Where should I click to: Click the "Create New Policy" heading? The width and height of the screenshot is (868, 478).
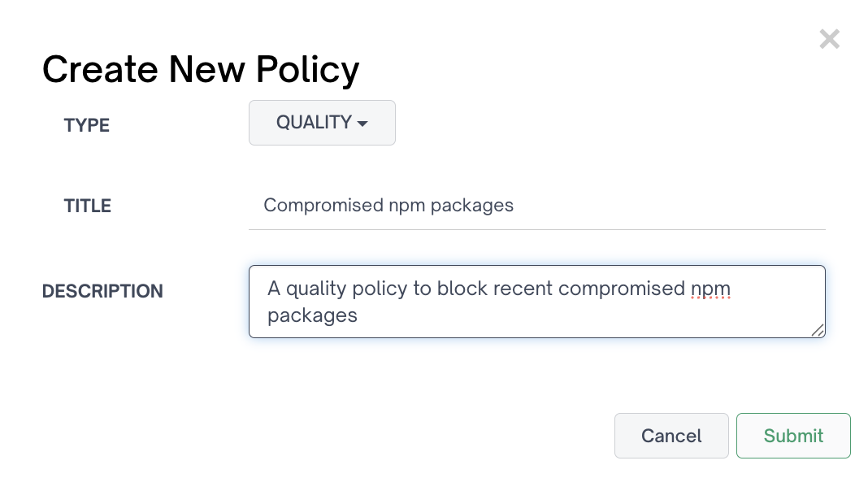click(x=201, y=70)
